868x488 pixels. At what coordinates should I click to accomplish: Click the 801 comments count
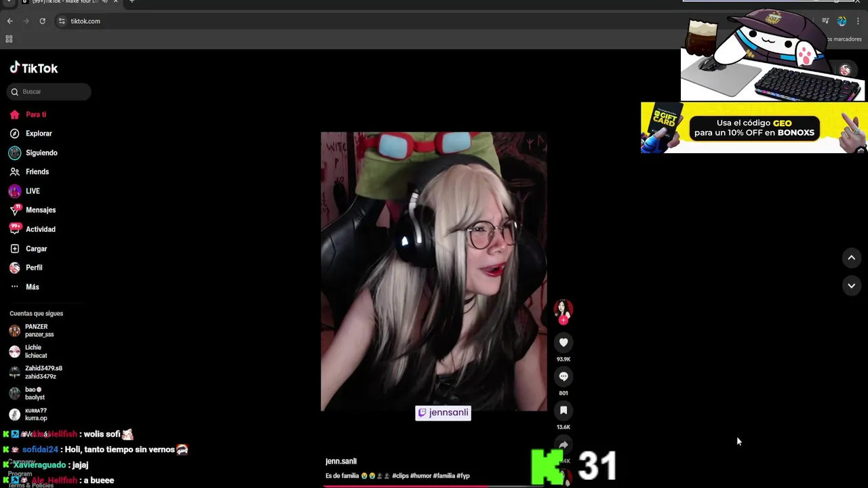point(564,393)
